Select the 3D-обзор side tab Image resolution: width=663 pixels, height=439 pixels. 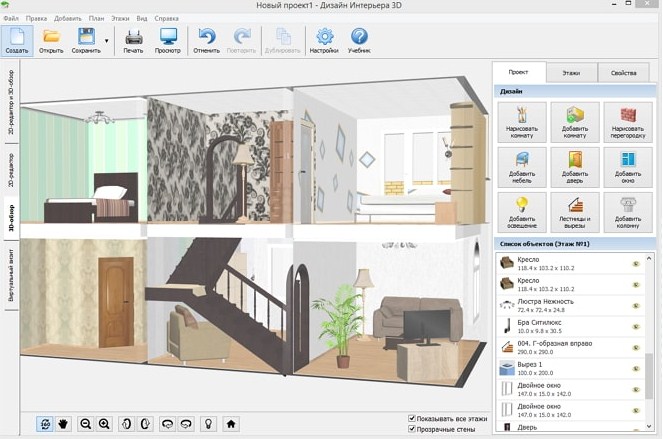pos(11,219)
